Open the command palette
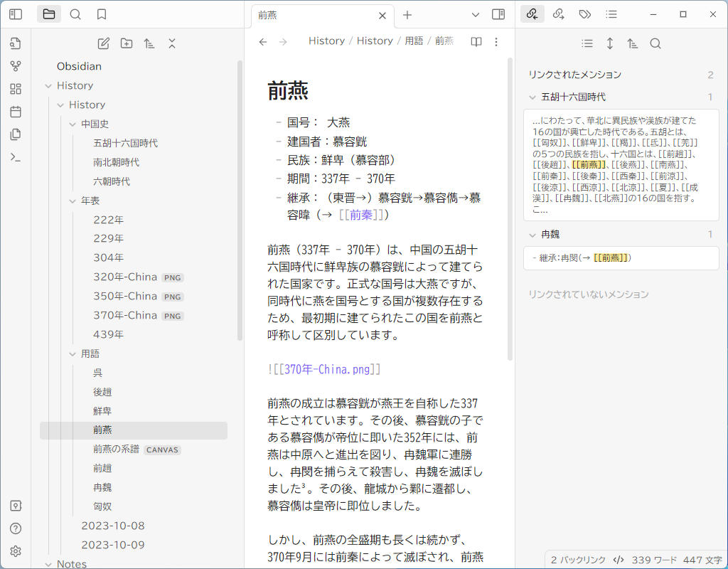Screen dimensions: 728x569 (x=16, y=157)
